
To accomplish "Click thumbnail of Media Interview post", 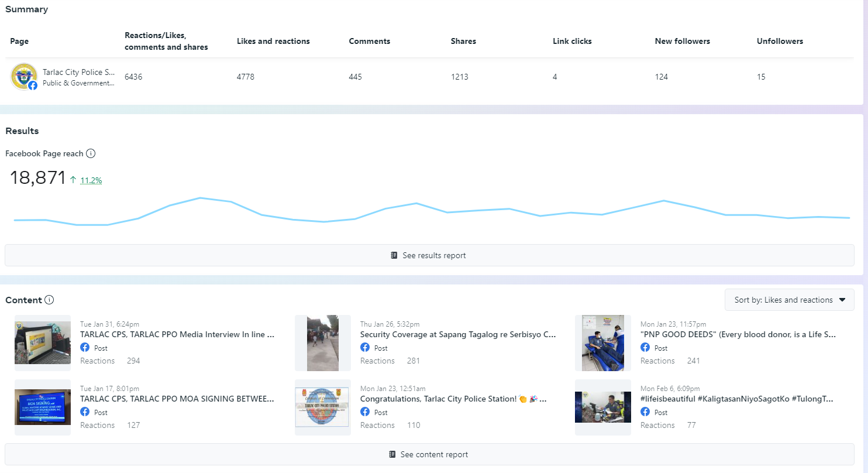I will click(x=43, y=343).
